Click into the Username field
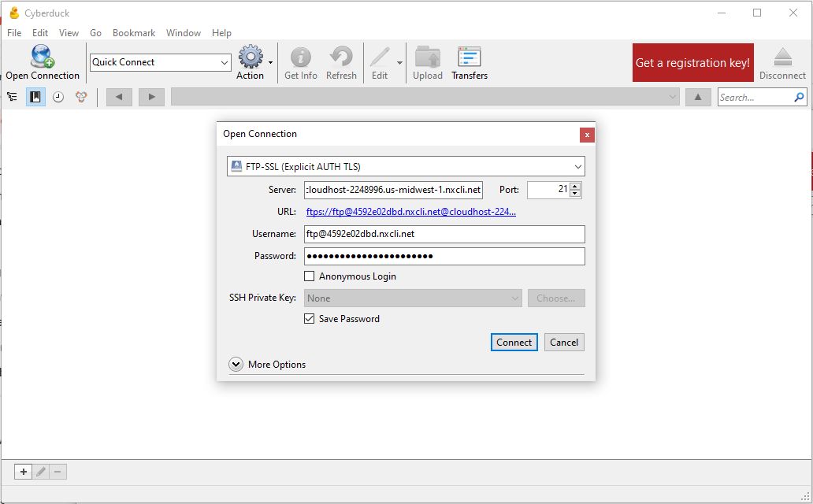813x504 pixels. pos(444,234)
